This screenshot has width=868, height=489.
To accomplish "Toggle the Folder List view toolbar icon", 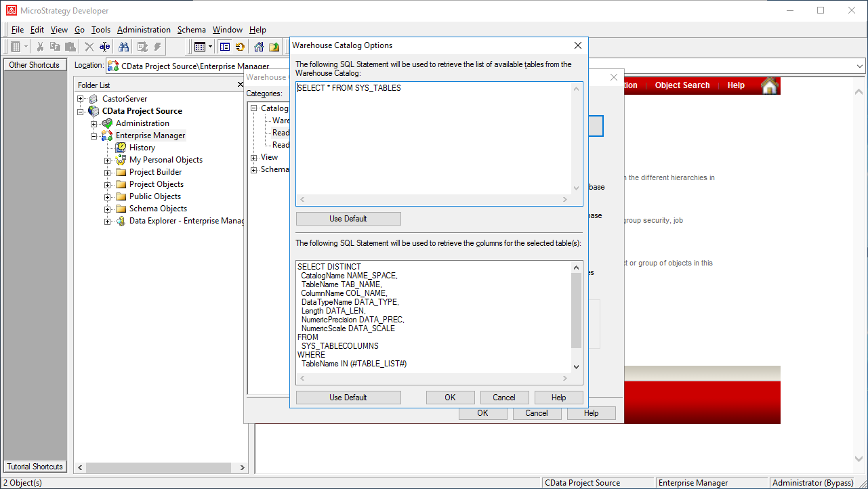I will (224, 47).
